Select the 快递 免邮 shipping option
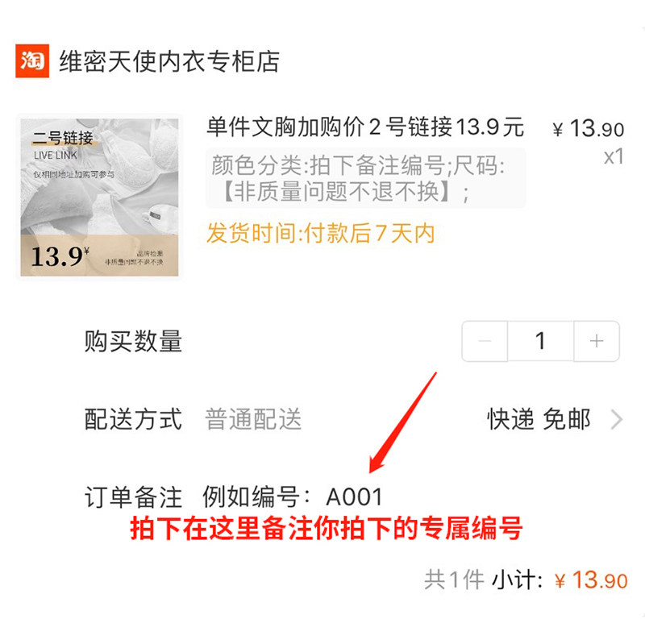This screenshot has width=645, height=644. tap(539, 419)
